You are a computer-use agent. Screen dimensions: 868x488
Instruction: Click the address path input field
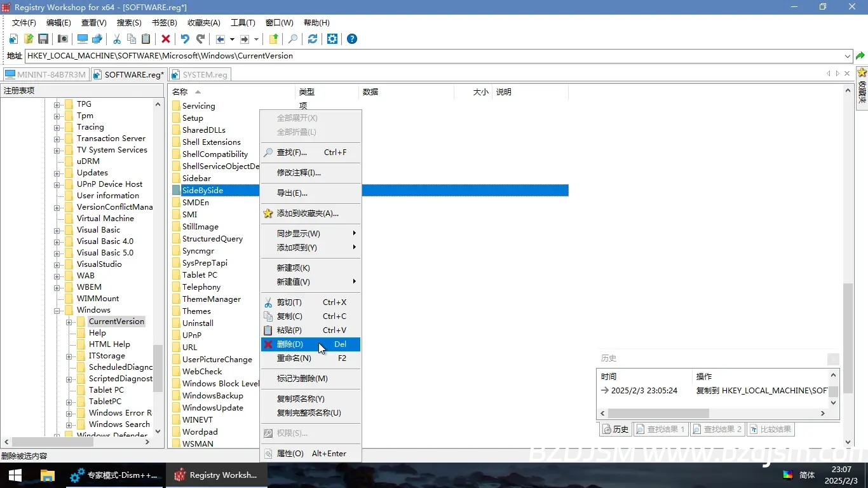pos(433,56)
